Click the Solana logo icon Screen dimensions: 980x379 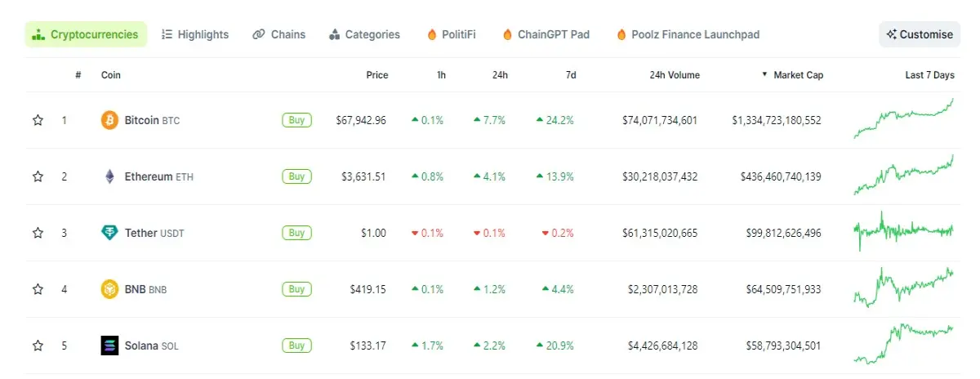click(109, 346)
